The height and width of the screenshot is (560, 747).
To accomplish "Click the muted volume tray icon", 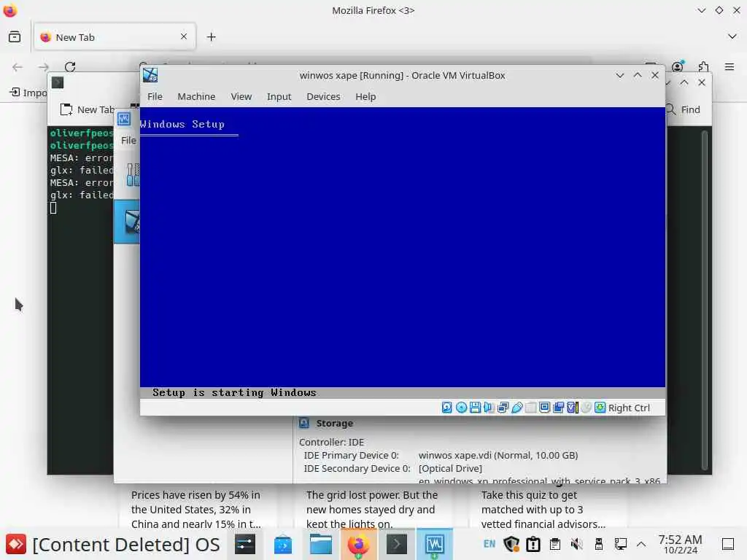I will coord(577,544).
